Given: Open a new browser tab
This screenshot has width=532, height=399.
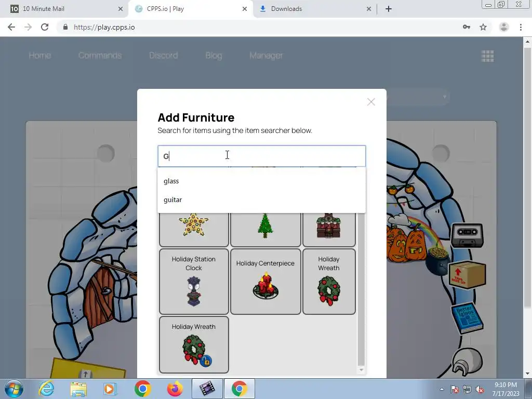Looking at the screenshot, I should click(x=389, y=9).
